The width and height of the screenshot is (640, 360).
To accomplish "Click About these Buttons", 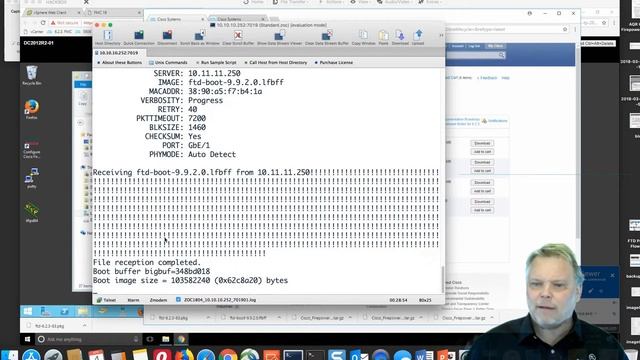I will [x=119, y=62].
